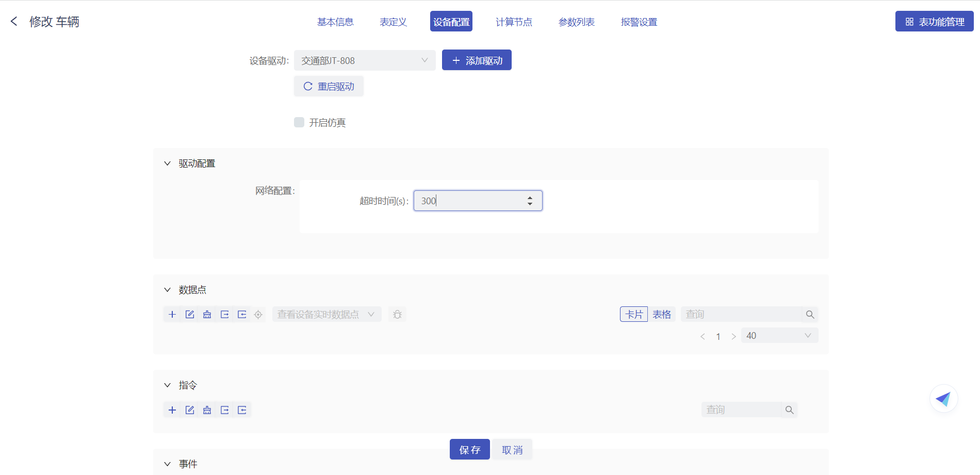Viewport: 980px width, 475px height.
Task: Open the page size dropdown showing 40
Action: tap(779, 336)
